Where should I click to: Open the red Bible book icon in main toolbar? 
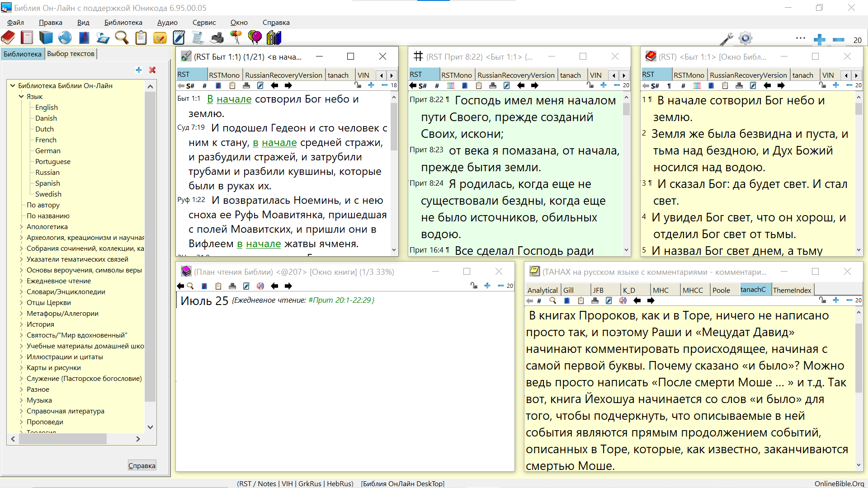point(8,38)
